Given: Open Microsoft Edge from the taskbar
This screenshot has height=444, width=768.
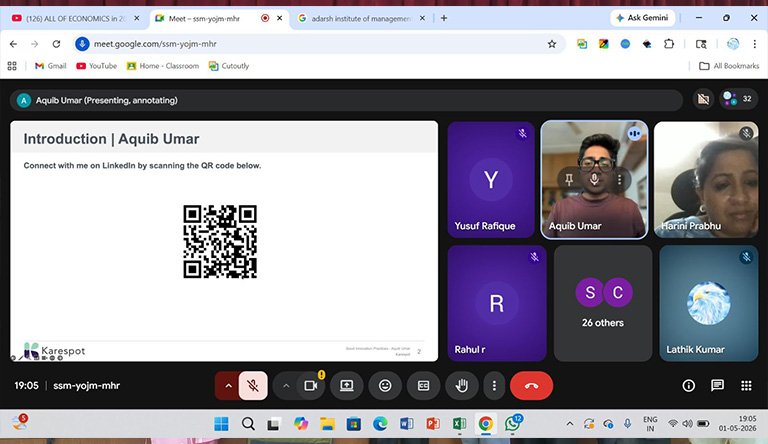Looking at the screenshot, I should (x=380, y=424).
